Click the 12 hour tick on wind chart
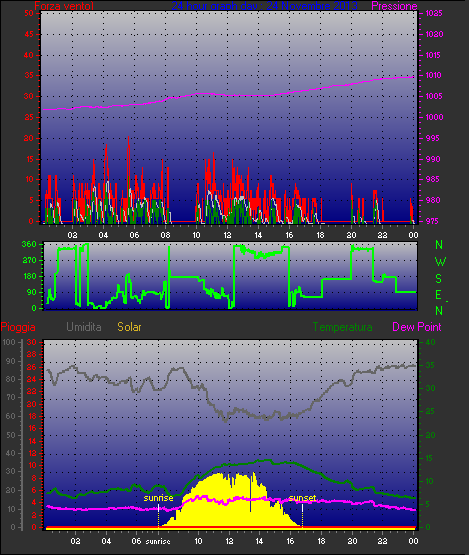The image size is (469, 555). (227, 235)
